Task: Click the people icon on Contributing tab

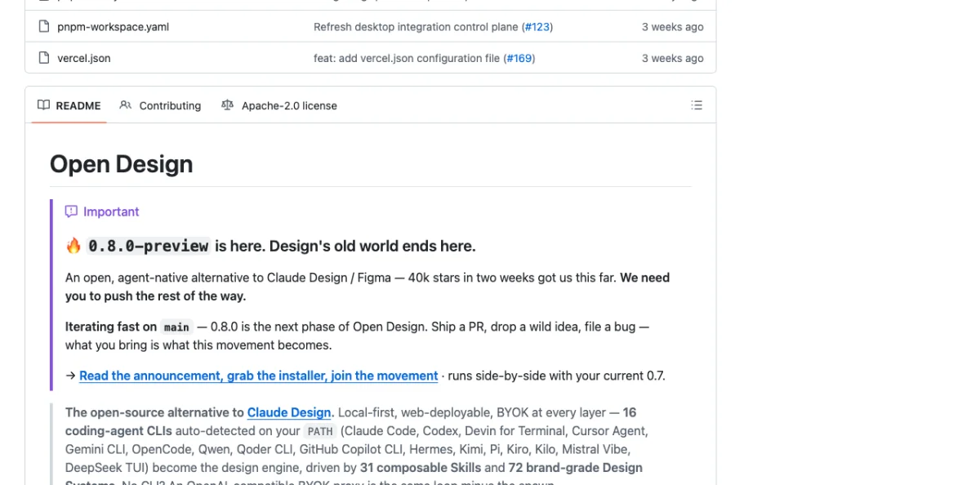Action: [x=125, y=105]
